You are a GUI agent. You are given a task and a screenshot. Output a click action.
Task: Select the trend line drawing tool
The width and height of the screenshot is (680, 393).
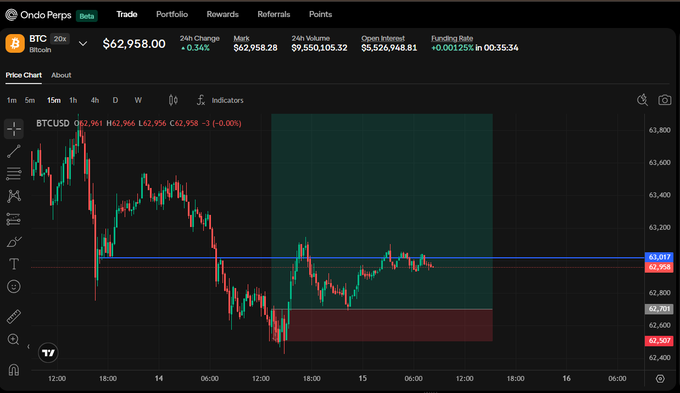click(14, 151)
